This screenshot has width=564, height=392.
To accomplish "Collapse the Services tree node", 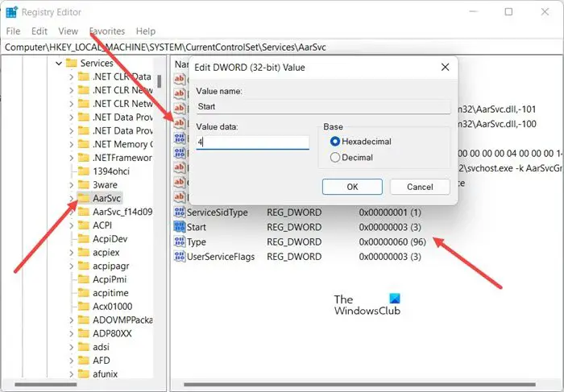I will (x=59, y=64).
